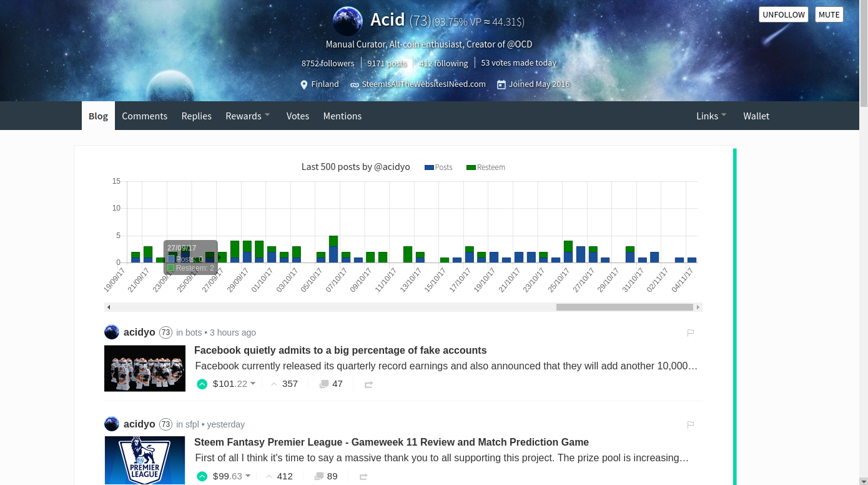Click the UNFOLLOW button
The width and height of the screenshot is (868, 485).
coord(784,14)
